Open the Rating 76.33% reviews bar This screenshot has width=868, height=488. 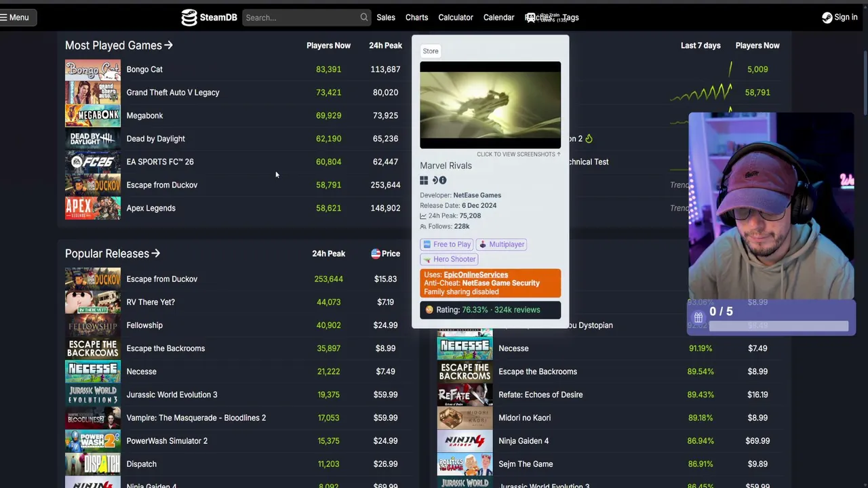coord(490,310)
